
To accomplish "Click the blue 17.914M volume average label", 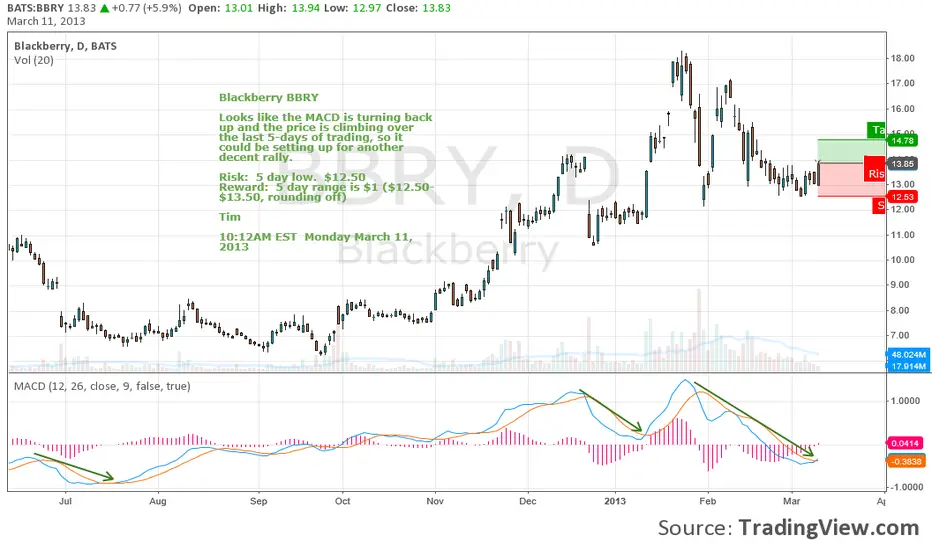I will pos(908,366).
